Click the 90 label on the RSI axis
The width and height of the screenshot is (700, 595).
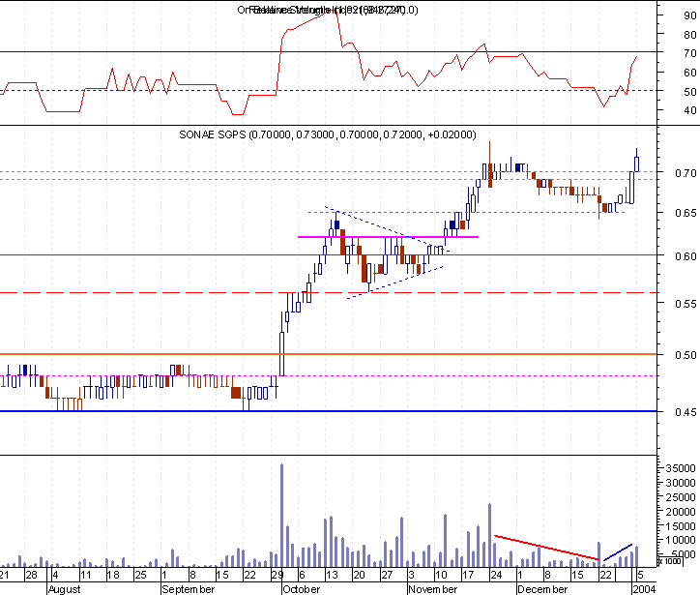689,15
